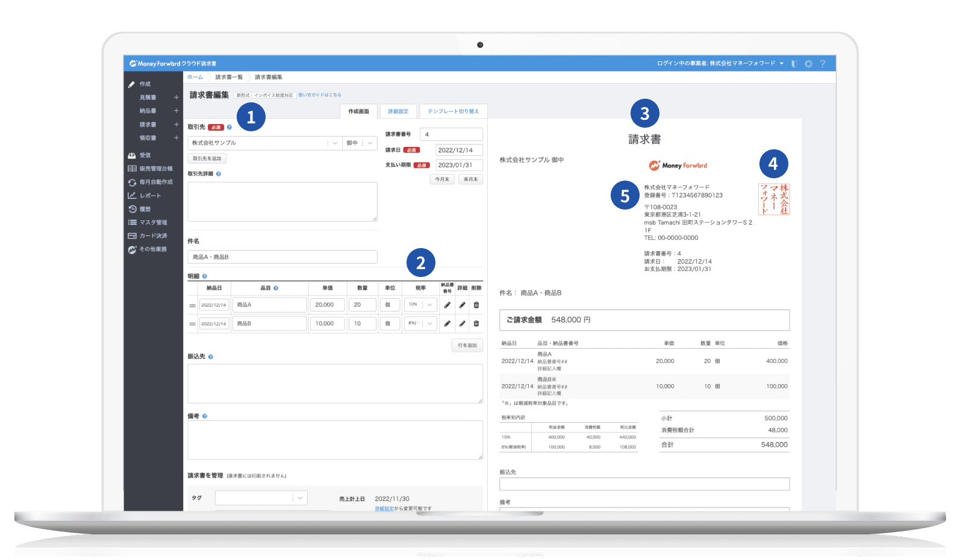The height and width of the screenshot is (560, 960).
Task: Click the help icon beside 取引先 label
Action: (229, 128)
